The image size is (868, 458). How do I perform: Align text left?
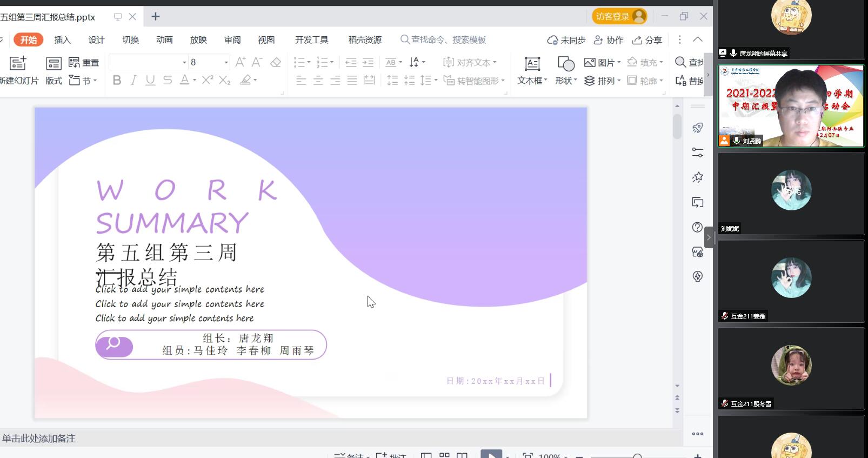[301, 81]
